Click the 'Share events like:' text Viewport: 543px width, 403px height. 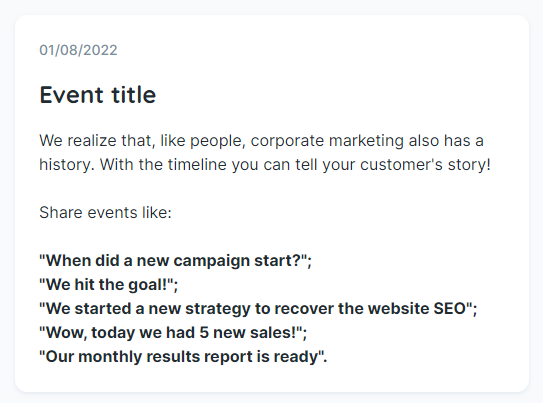[x=105, y=212]
